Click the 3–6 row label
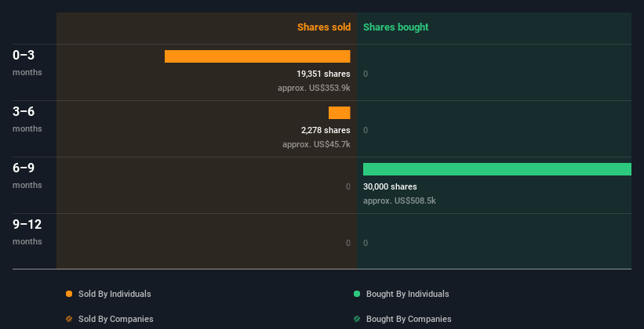The image size is (644, 329). 24,111
